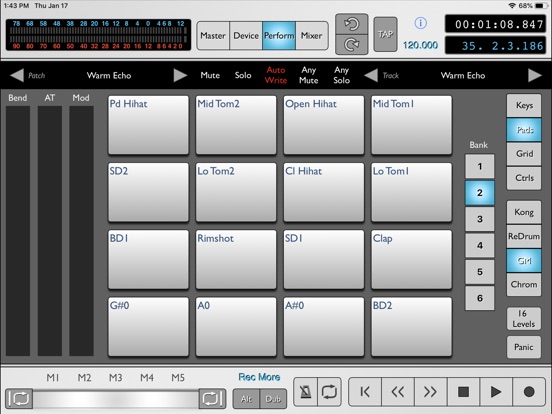Switch to the Mixer tab
552x414 pixels.
coord(312,36)
